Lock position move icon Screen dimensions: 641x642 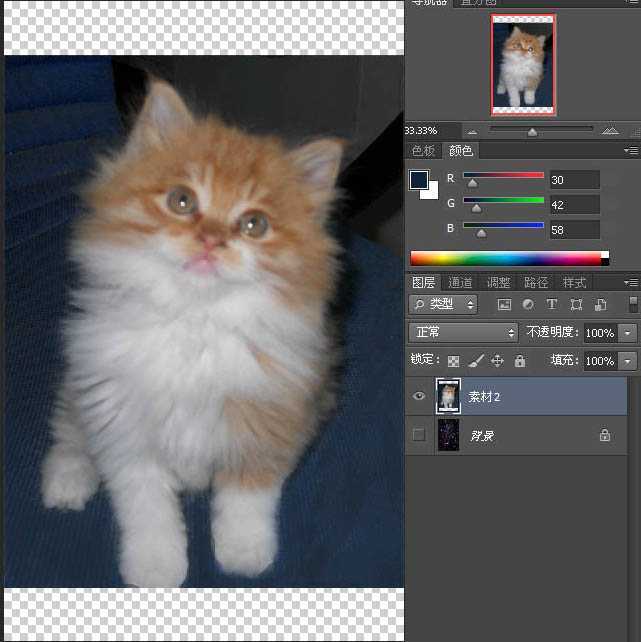pos(497,361)
